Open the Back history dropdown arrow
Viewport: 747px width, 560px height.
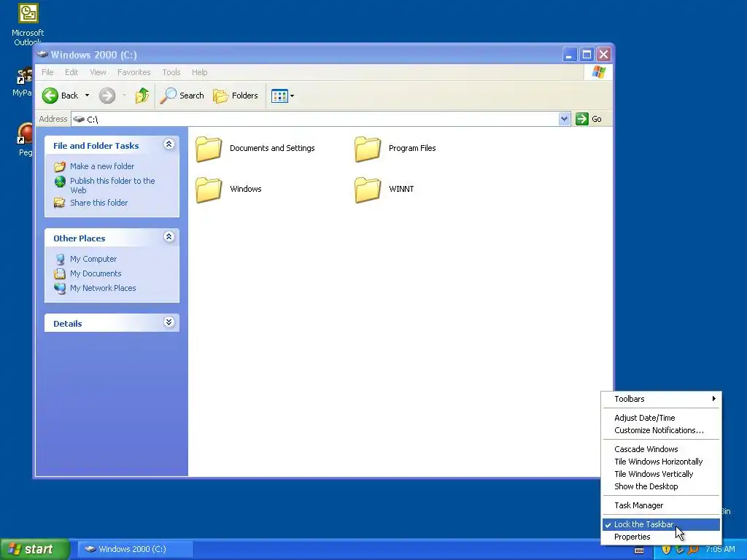pyautogui.click(x=88, y=96)
